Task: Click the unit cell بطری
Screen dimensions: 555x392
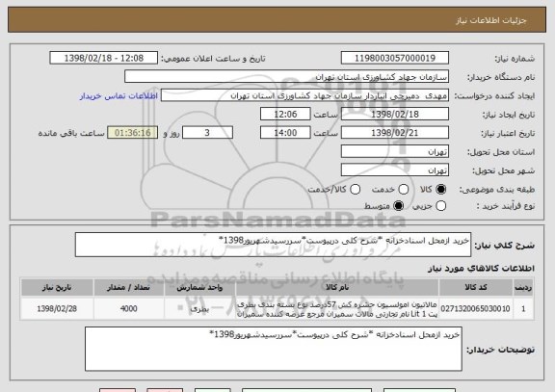Action: pyautogui.click(x=199, y=309)
